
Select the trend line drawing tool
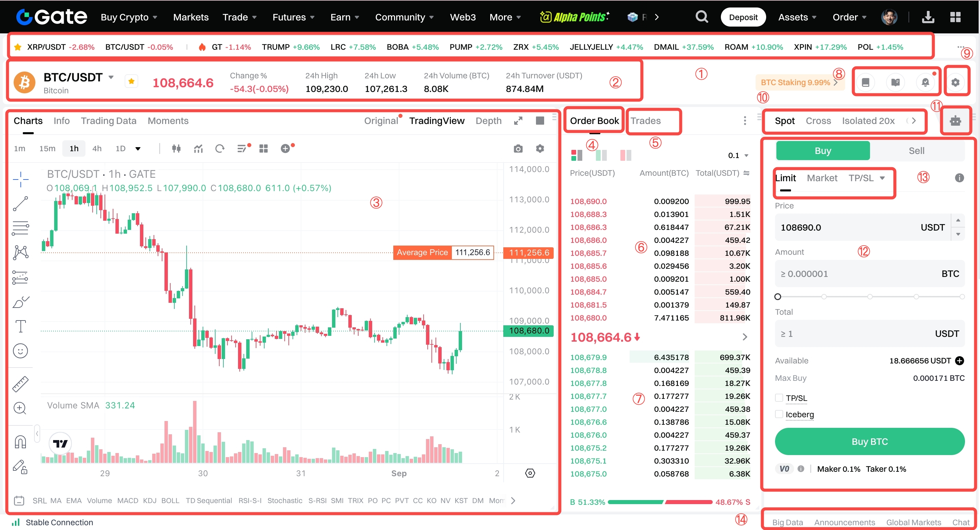(20, 204)
